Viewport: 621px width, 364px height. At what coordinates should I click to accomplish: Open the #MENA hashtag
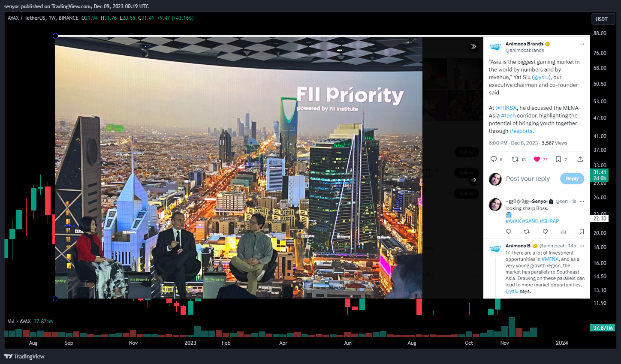[550, 259]
